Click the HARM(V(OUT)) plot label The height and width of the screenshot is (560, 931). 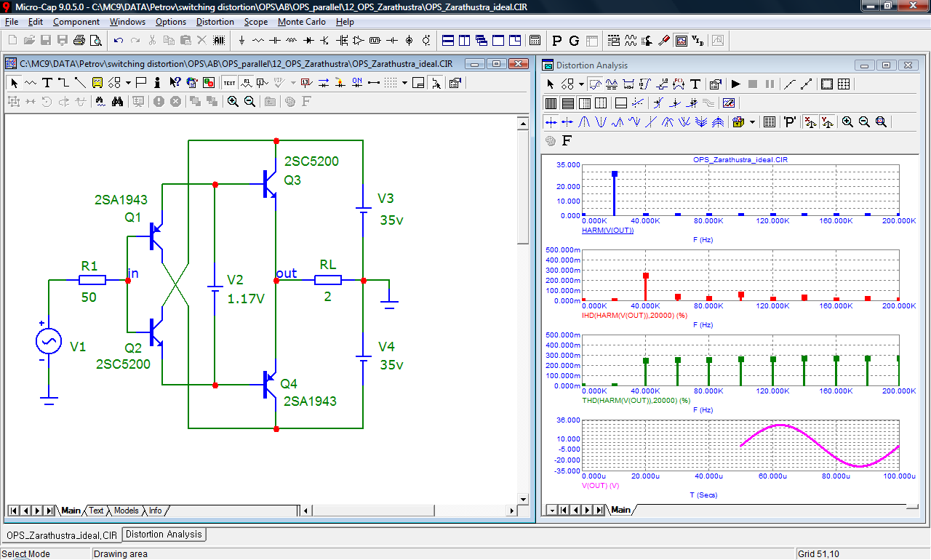pyautogui.click(x=608, y=231)
